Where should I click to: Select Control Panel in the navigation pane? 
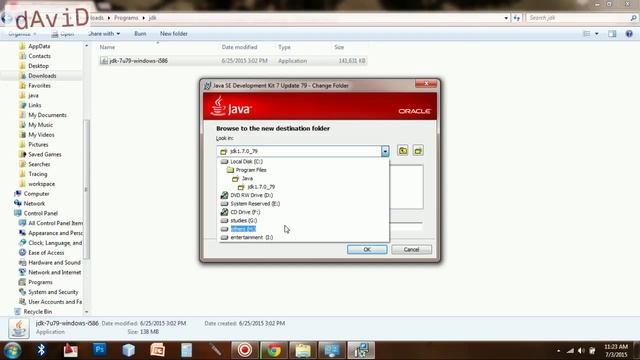coord(40,213)
